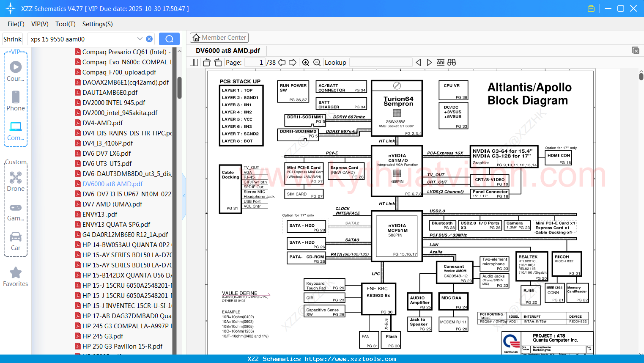The image size is (644, 363).
Task: Click the binoculars search icon
Action: 452,63
